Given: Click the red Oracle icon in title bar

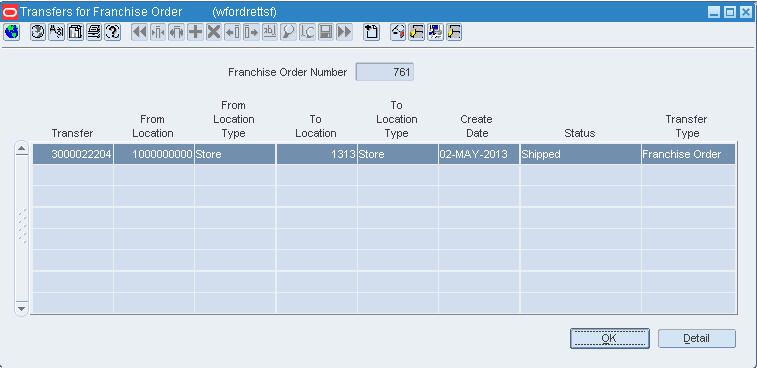Looking at the screenshot, I should pos(10,12).
